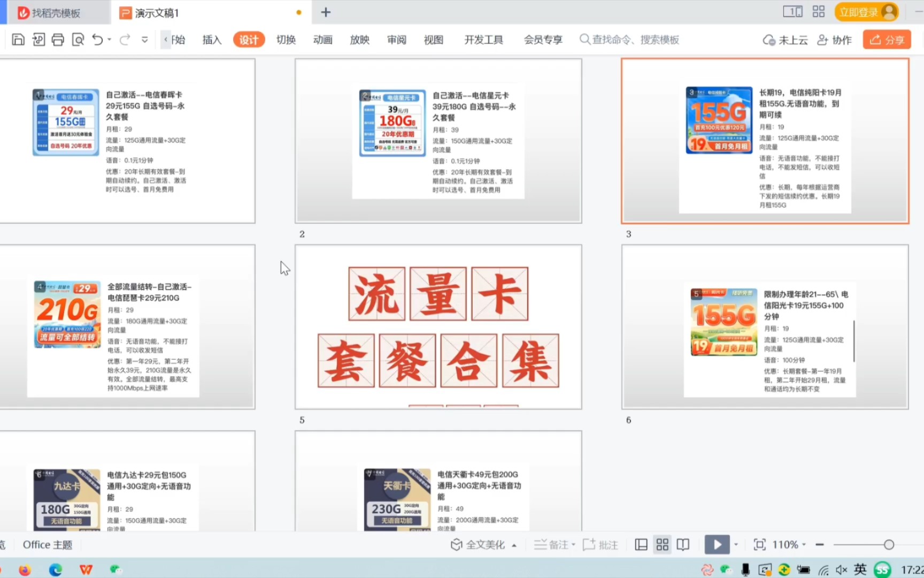Open a new tab with plus icon
The width and height of the screenshot is (924, 578).
click(x=326, y=12)
